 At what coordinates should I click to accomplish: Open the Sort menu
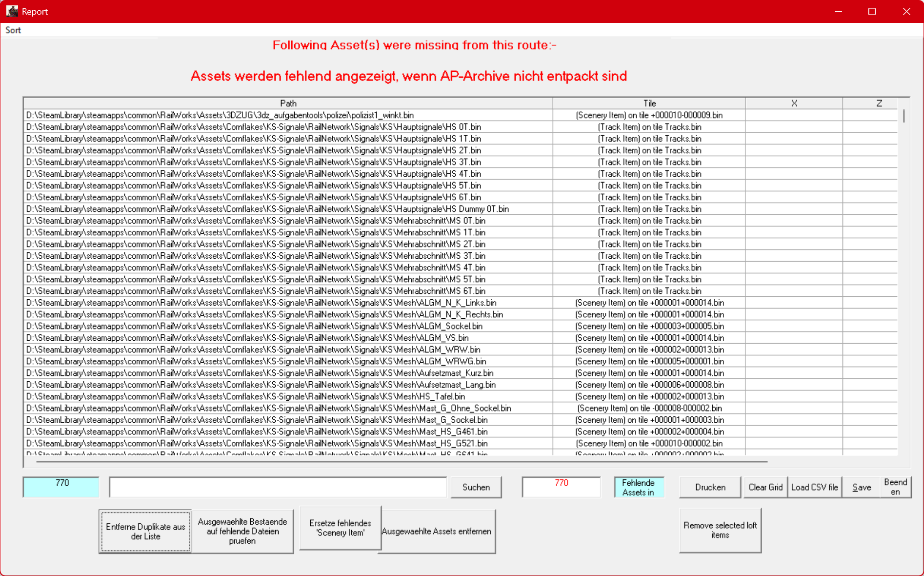(x=13, y=30)
